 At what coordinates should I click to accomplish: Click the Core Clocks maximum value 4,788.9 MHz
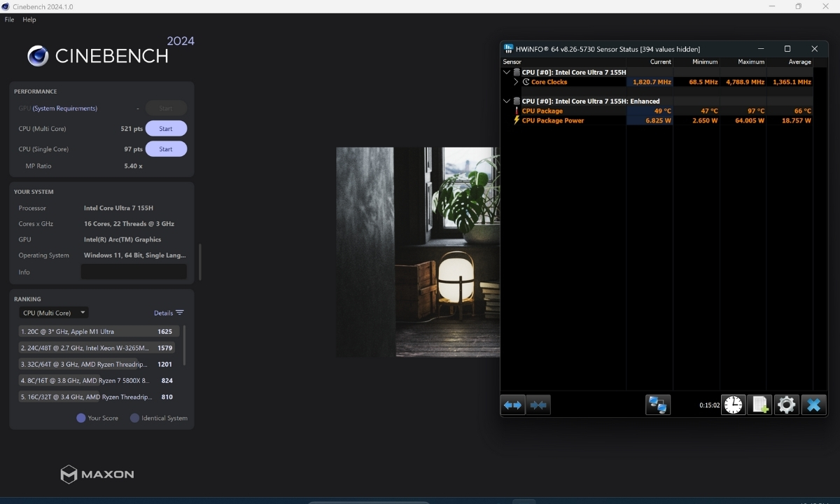(745, 82)
